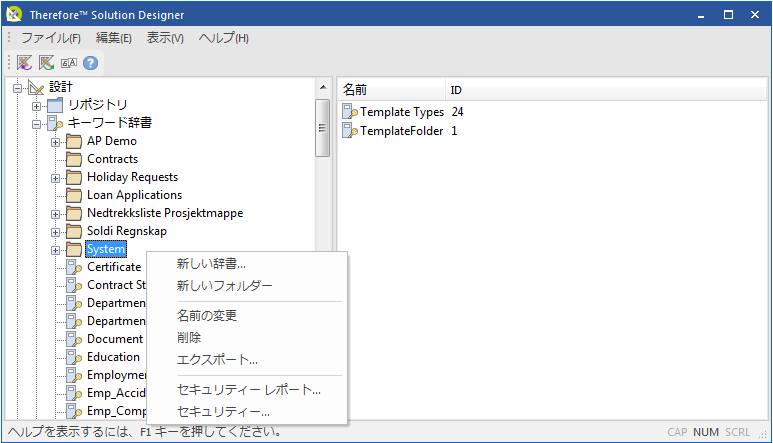Collapse the 設計 root node

pyautogui.click(x=17, y=88)
